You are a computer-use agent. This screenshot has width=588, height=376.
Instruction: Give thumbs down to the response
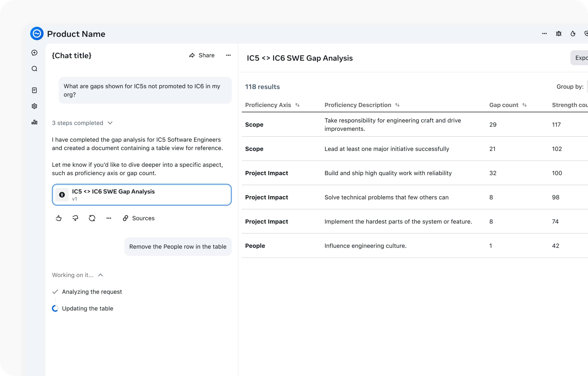click(x=75, y=218)
